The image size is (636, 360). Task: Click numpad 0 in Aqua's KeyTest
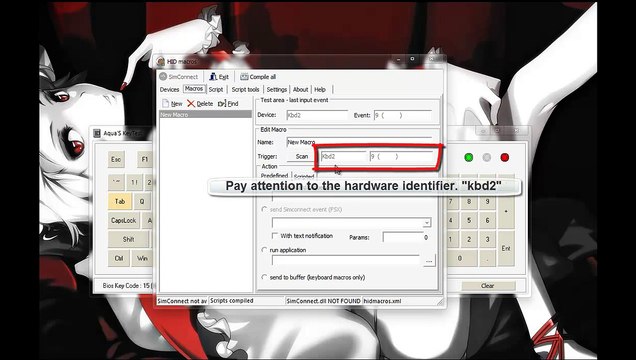click(462, 258)
